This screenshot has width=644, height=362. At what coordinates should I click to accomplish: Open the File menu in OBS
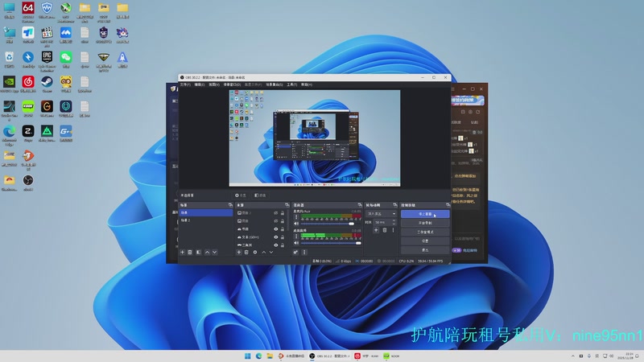(185, 84)
